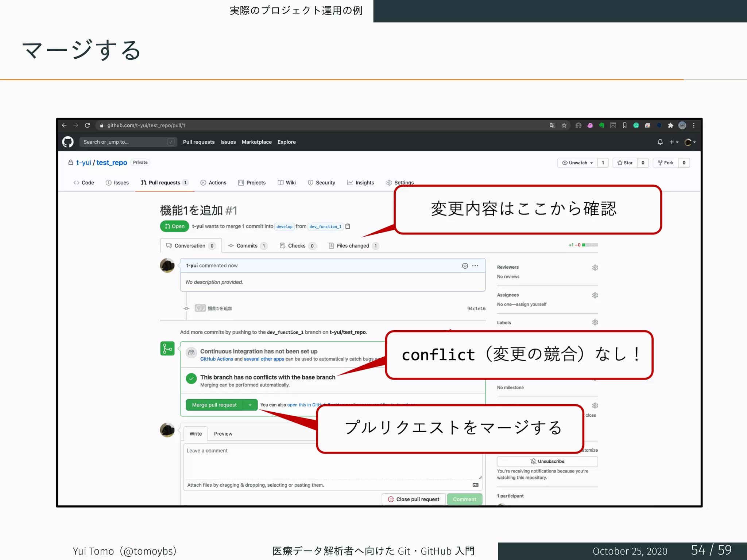Expand the Unwatch dropdown

pos(577,163)
